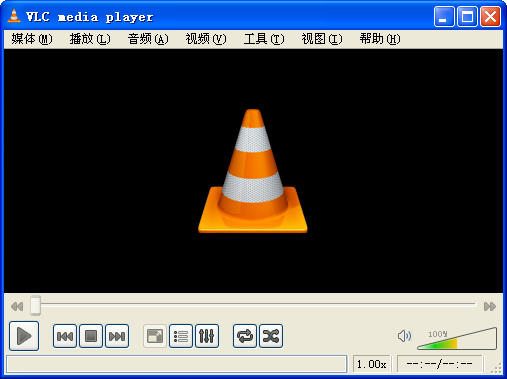507x379 pixels.
Task: Show the playlist panel
Action: [x=181, y=336]
